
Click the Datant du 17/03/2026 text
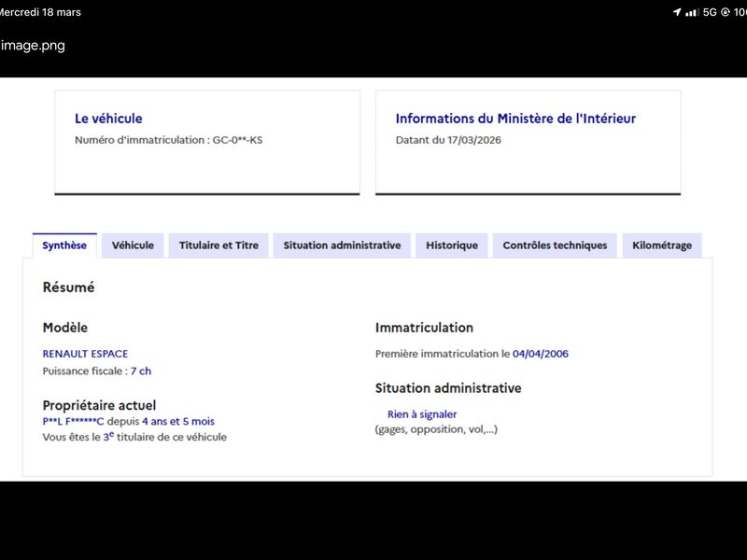(448, 140)
